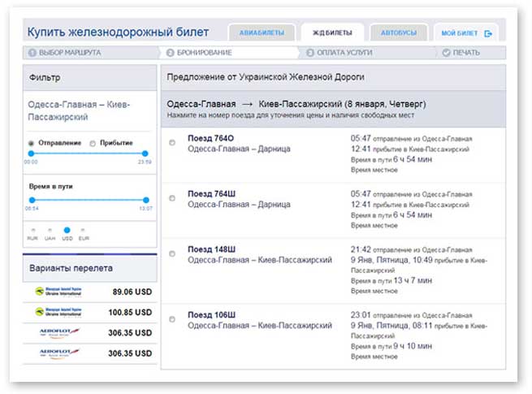
Task: Click the step 1 icon beside Выбор маршрута
Action: click(x=32, y=53)
